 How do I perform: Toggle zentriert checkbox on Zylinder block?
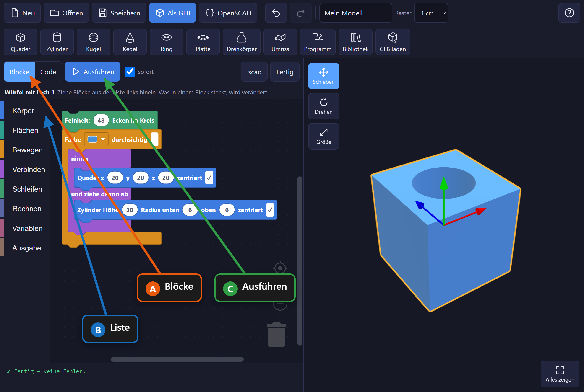coord(270,210)
